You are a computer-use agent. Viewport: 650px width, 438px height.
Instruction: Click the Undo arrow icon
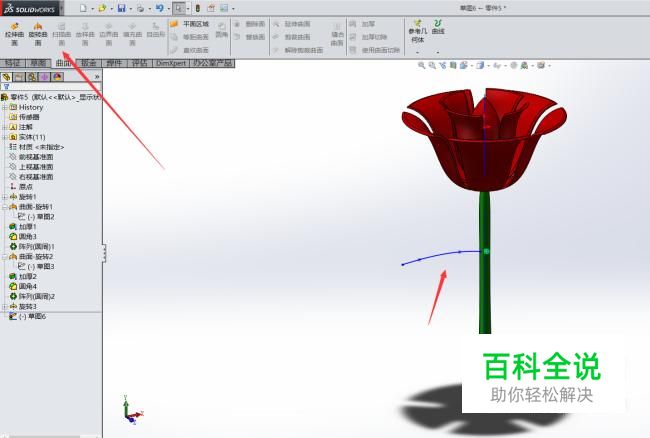[160, 8]
